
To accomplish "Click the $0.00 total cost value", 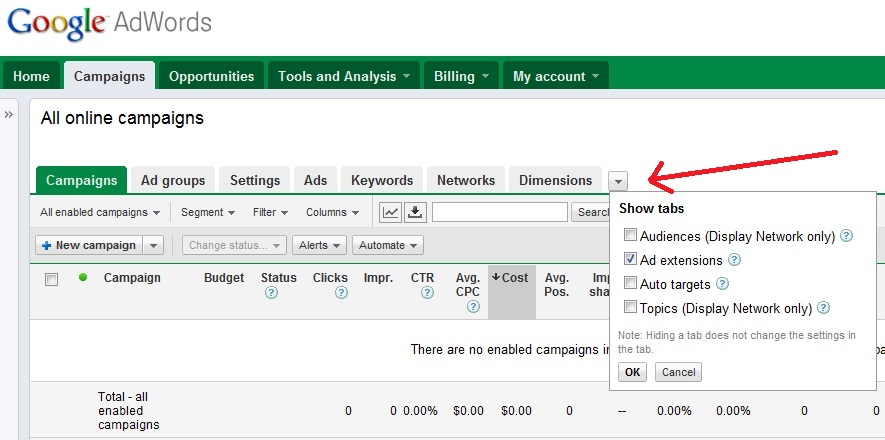I will pos(516,411).
